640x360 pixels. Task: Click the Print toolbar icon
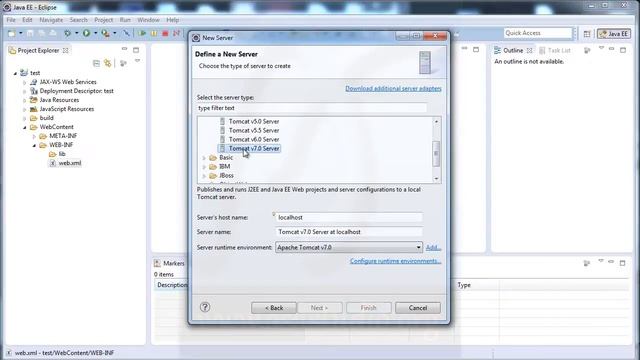[x=53, y=33]
